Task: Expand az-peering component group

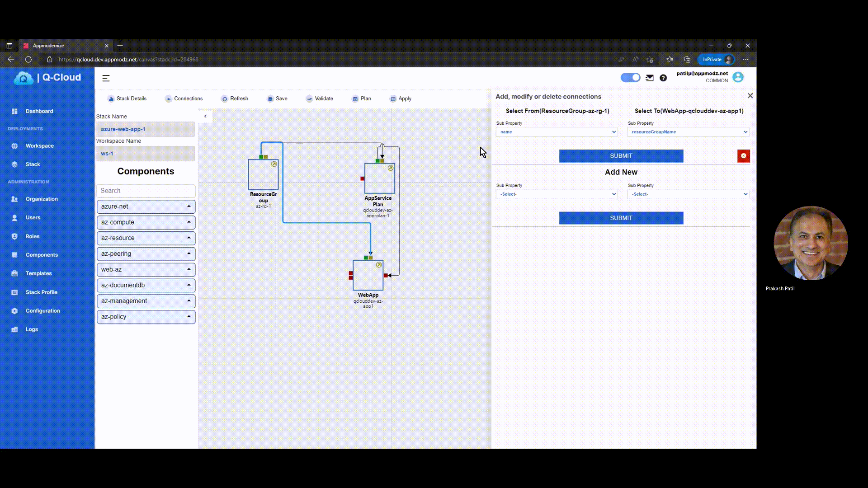Action: [x=146, y=254]
